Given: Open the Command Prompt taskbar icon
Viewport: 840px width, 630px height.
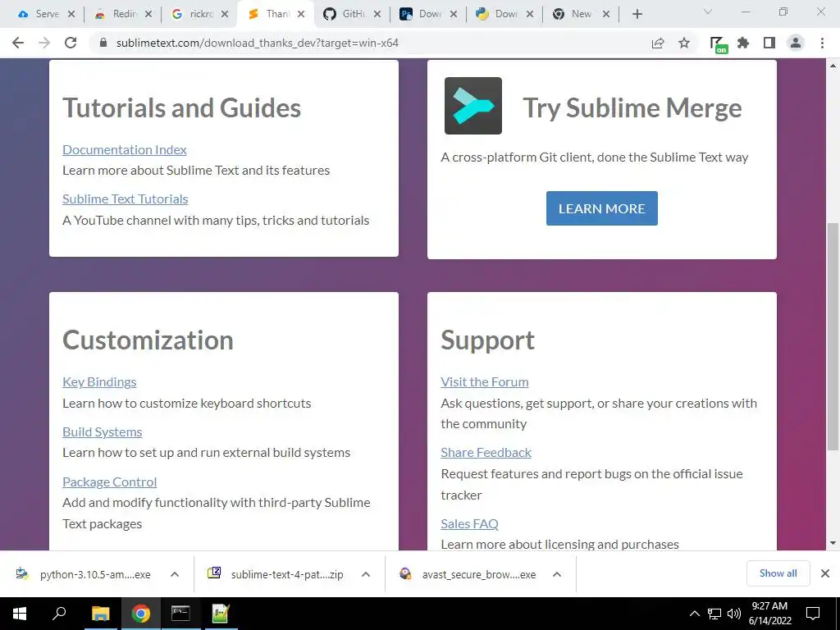Looking at the screenshot, I should [180, 614].
